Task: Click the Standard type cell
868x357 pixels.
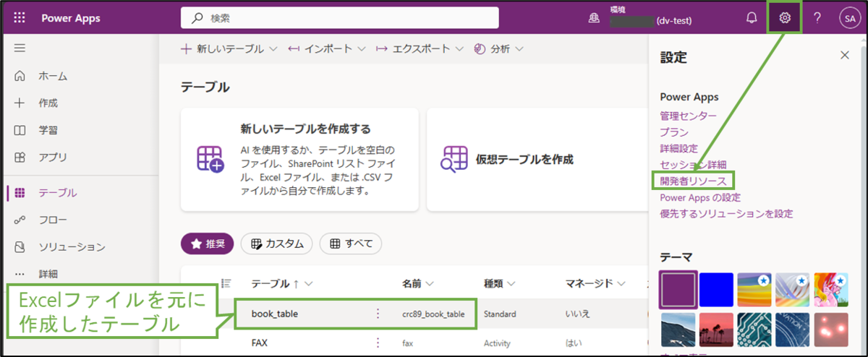Action: tap(501, 314)
